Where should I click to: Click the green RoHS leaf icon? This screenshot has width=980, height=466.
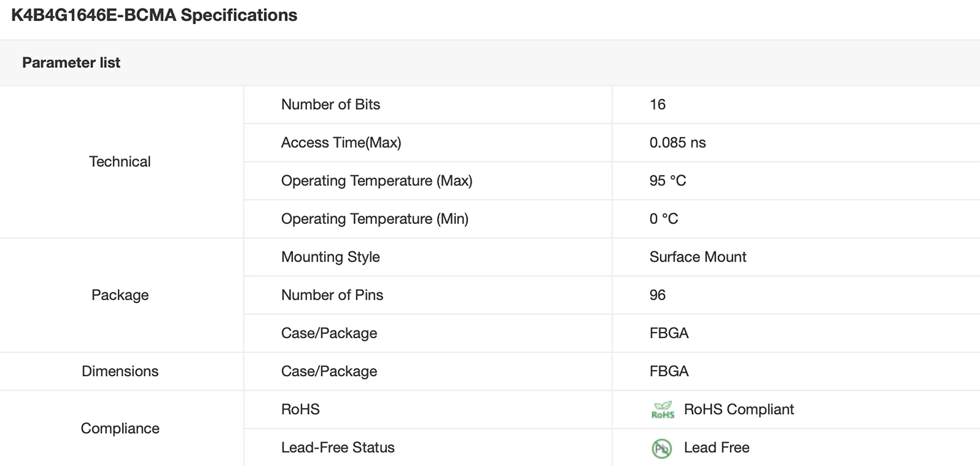pos(662,410)
